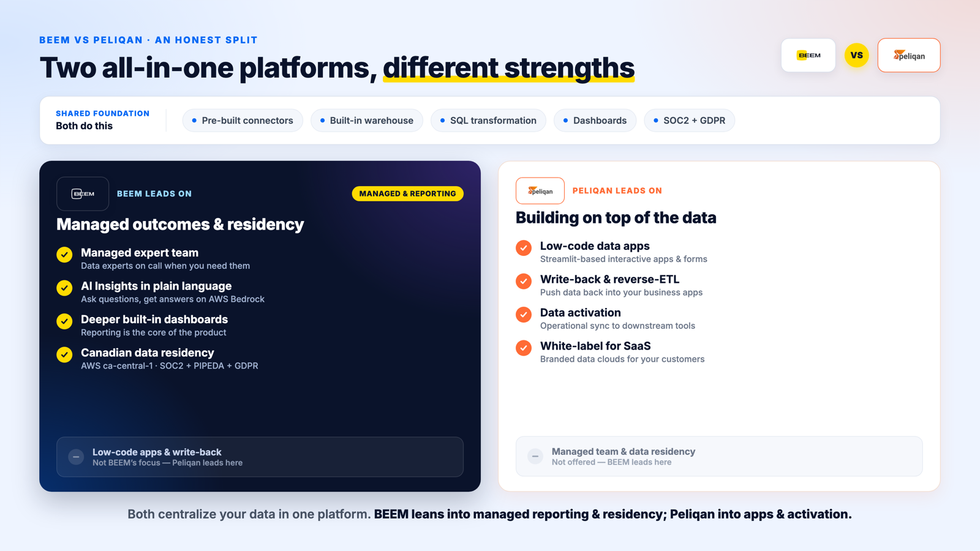Click 'Low-code data apps' title

click(595, 246)
